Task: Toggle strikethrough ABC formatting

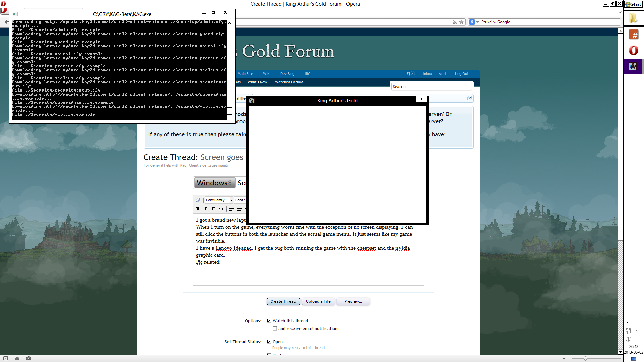Action: point(221,209)
